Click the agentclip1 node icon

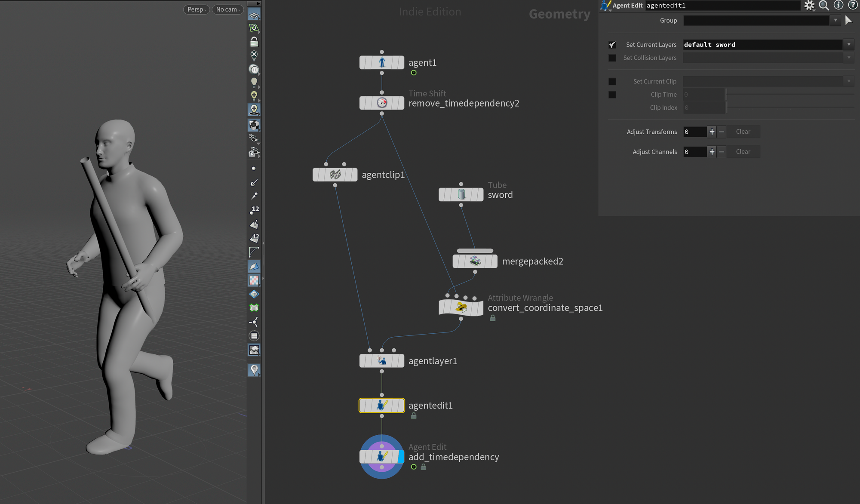point(334,174)
